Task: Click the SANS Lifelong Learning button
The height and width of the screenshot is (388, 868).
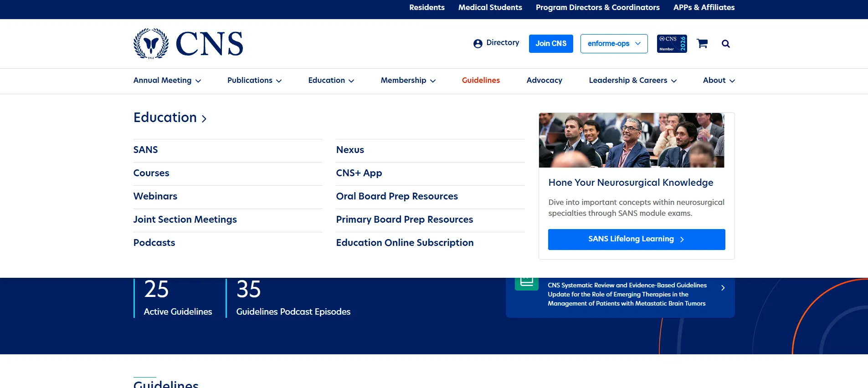Action: tap(637, 240)
